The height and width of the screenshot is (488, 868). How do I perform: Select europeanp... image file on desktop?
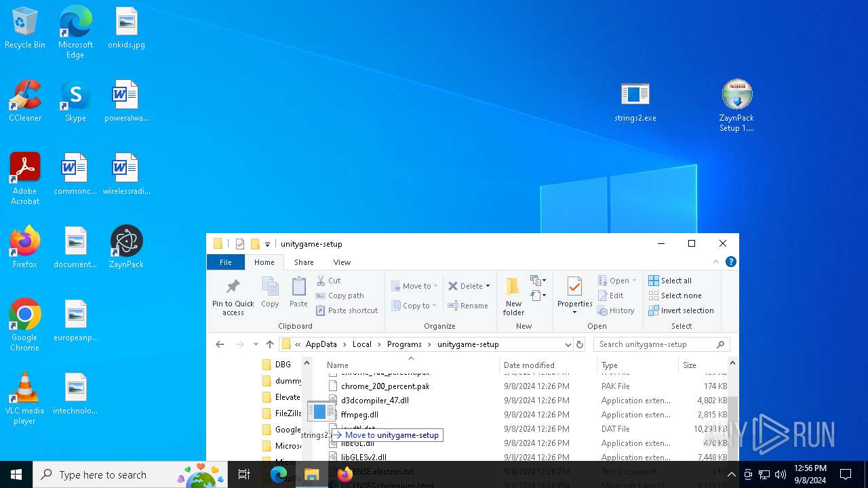tap(75, 321)
